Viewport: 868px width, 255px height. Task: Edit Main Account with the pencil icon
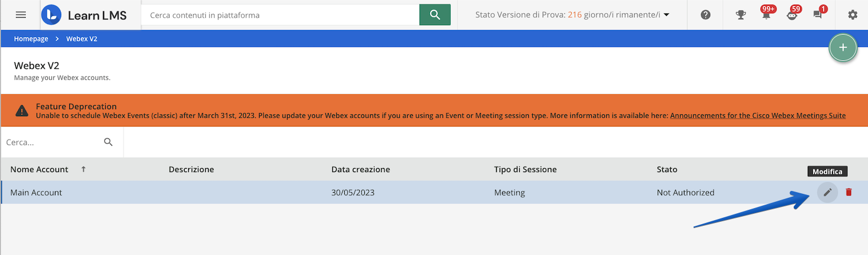tap(827, 192)
